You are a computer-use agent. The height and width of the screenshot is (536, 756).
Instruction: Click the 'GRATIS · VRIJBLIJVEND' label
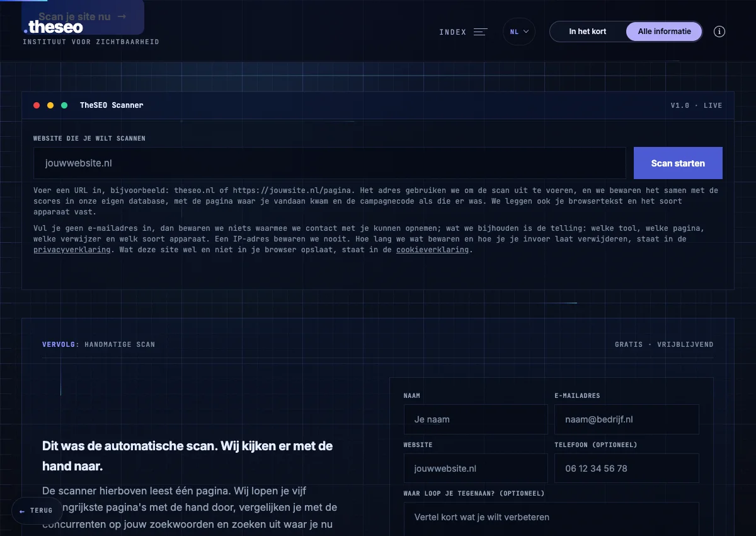coord(664,344)
